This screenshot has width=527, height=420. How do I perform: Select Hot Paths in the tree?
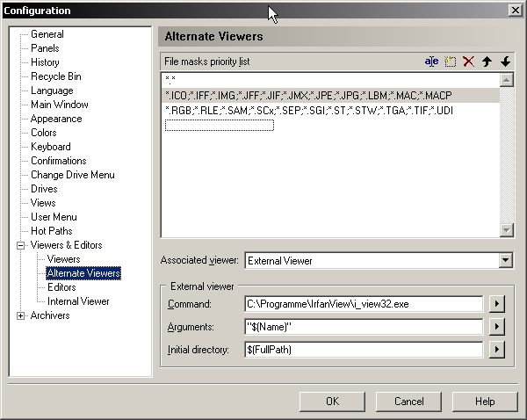pos(52,231)
